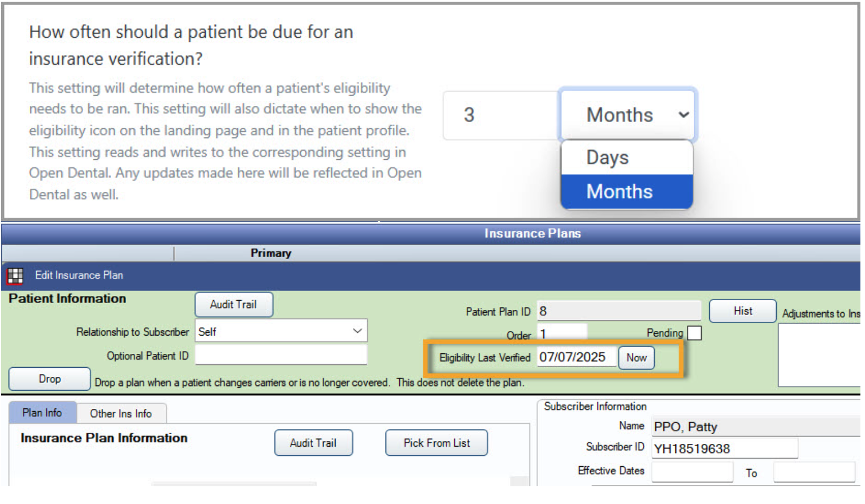The height and width of the screenshot is (504, 865).
Task: Choose Months option in dropdown list
Action: pos(627,191)
